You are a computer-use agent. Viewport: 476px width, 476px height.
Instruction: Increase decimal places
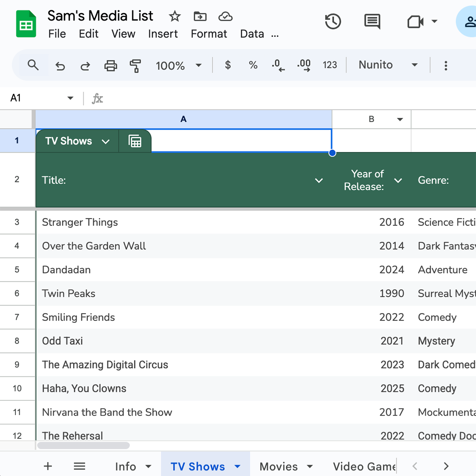tap(304, 65)
